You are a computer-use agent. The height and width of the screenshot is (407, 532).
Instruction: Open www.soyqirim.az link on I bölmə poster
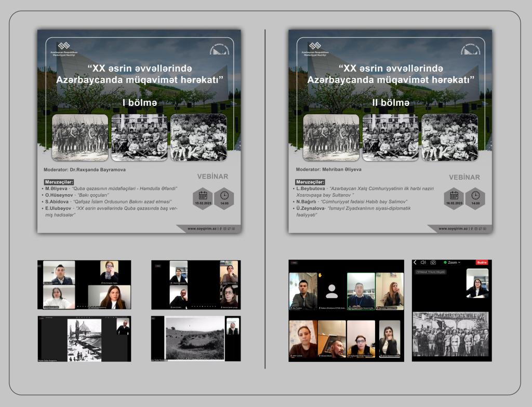pos(202,228)
